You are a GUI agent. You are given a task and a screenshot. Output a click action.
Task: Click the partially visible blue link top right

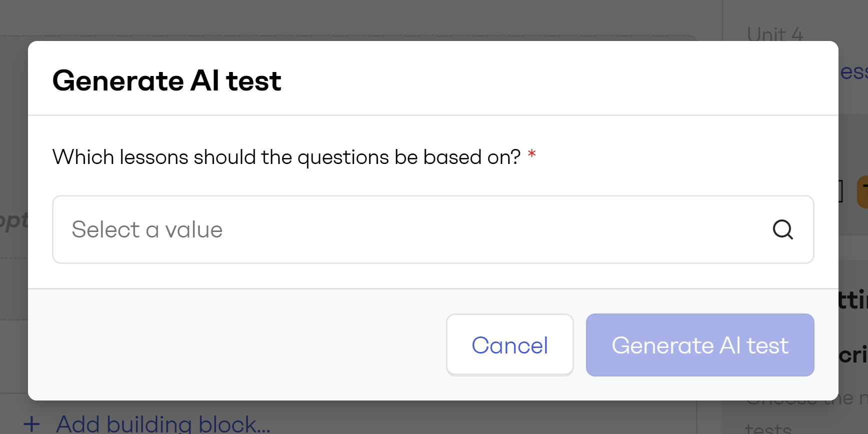coord(853,72)
